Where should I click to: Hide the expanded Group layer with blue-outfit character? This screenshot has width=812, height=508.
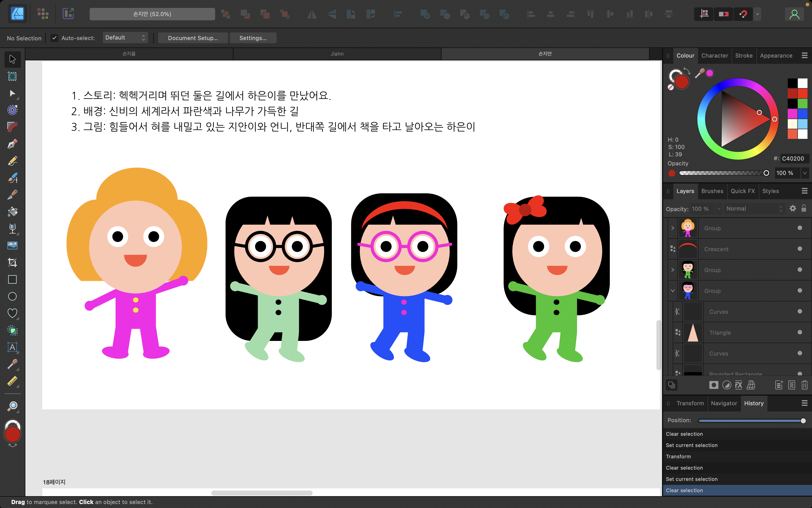point(800,290)
